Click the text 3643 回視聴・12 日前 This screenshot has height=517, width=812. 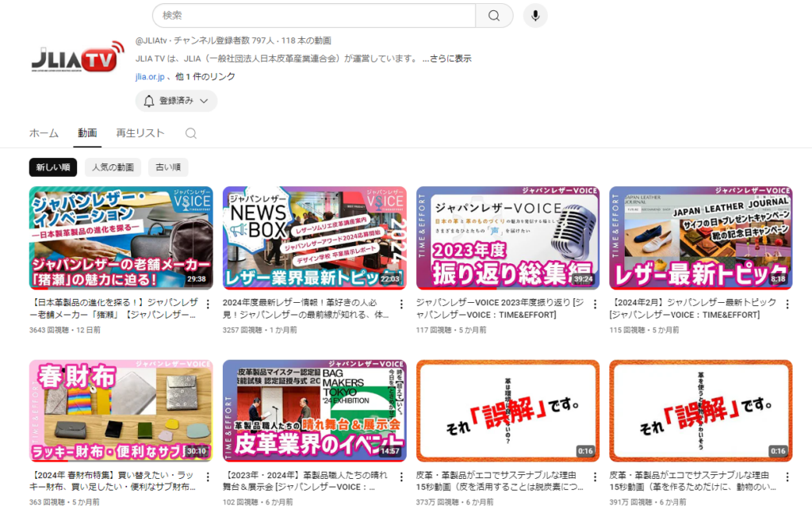click(x=65, y=330)
